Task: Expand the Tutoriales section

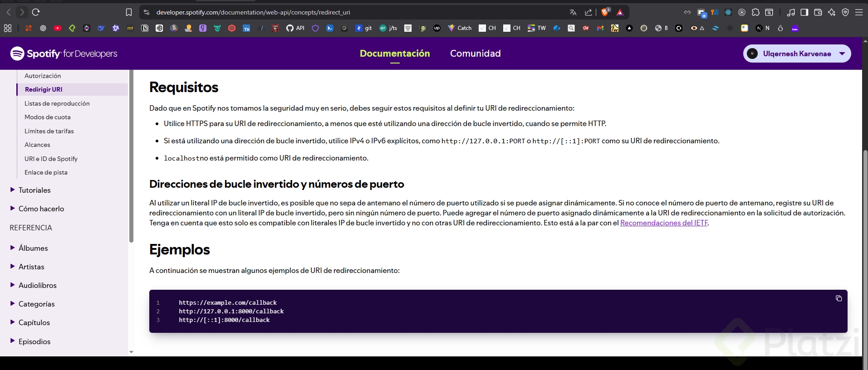Action: (x=30, y=190)
